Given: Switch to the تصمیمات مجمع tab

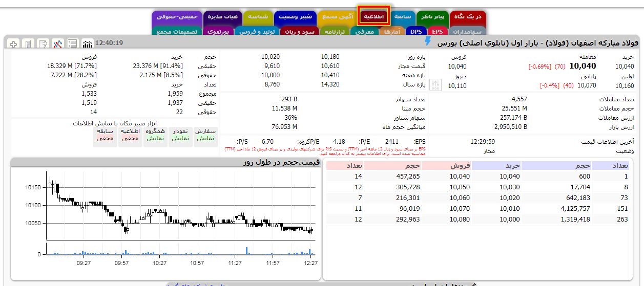Looking at the screenshot, I should coord(177,32).
